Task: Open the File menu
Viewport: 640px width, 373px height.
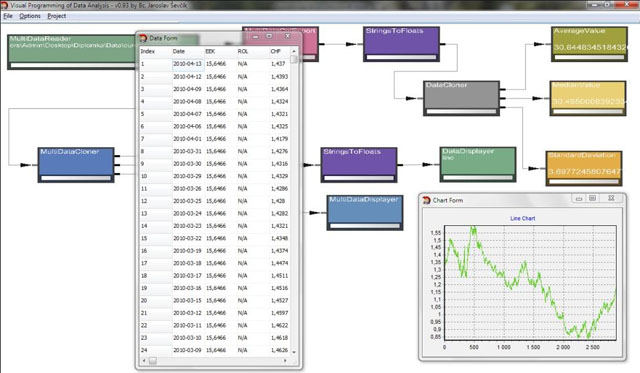Action: (8, 16)
